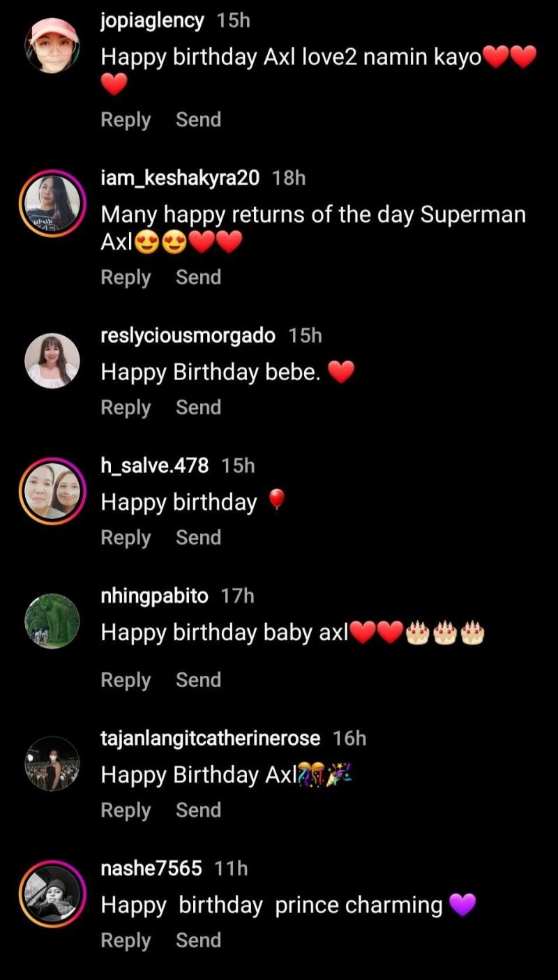The image size is (558, 980).
Task: Send reslyciousmorgado's comment
Action: click(198, 407)
